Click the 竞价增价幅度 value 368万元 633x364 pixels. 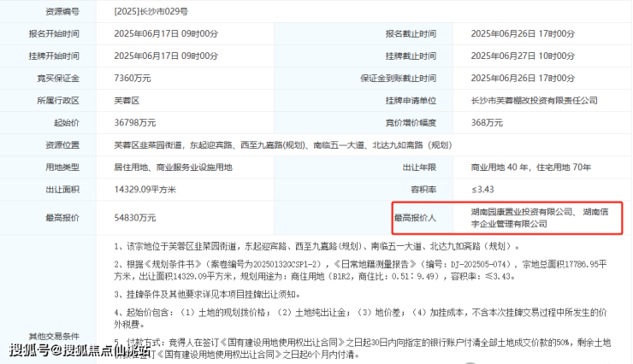[487, 122]
